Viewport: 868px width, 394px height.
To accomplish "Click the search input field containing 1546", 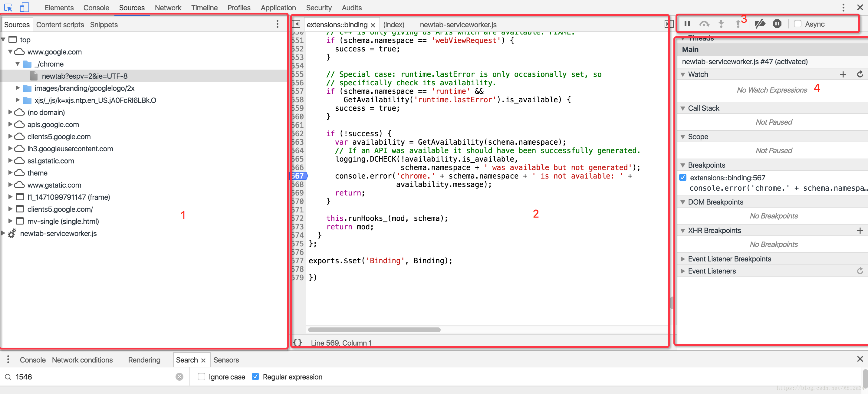I will click(94, 376).
